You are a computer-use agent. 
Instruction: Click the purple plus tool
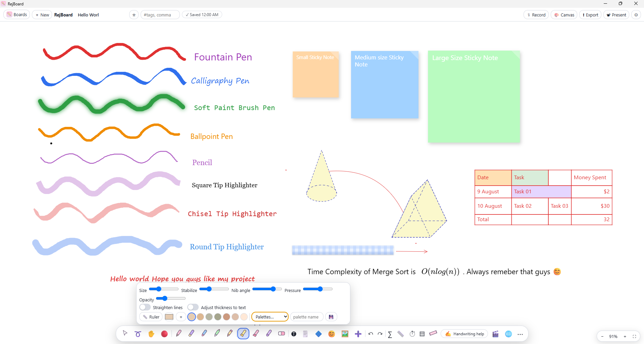[x=358, y=334]
